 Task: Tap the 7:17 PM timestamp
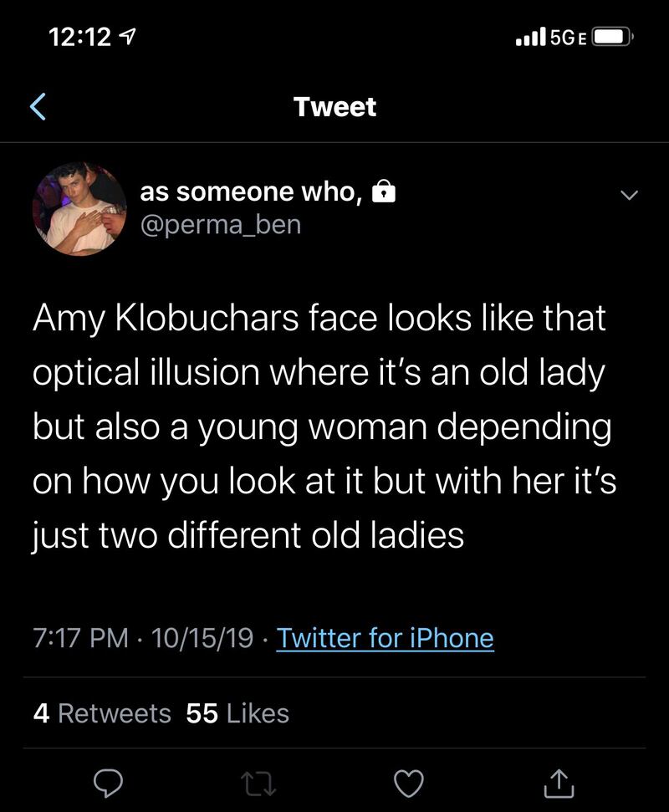pos(80,638)
